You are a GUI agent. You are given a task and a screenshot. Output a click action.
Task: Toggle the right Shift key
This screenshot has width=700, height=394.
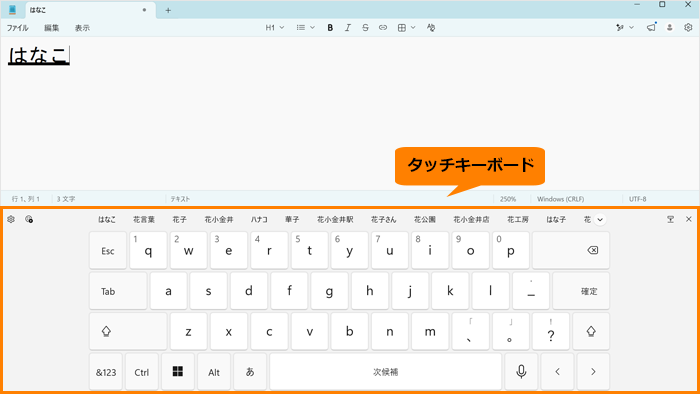click(x=591, y=332)
